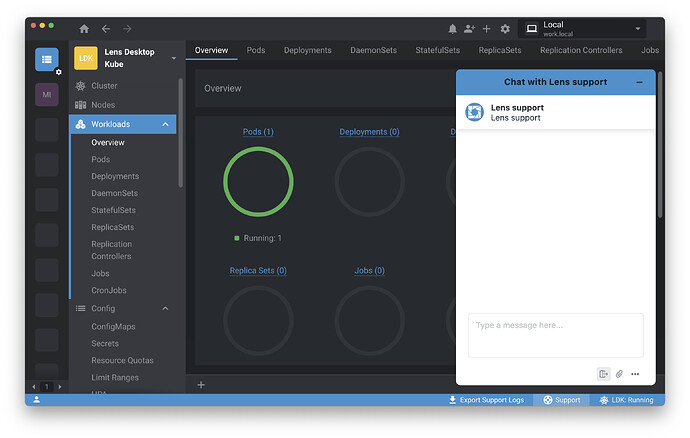Image resolution: width=690 pixels, height=438 pixels.
Task: Click the add new terminal tab plus
Action: tap(201, 385)
